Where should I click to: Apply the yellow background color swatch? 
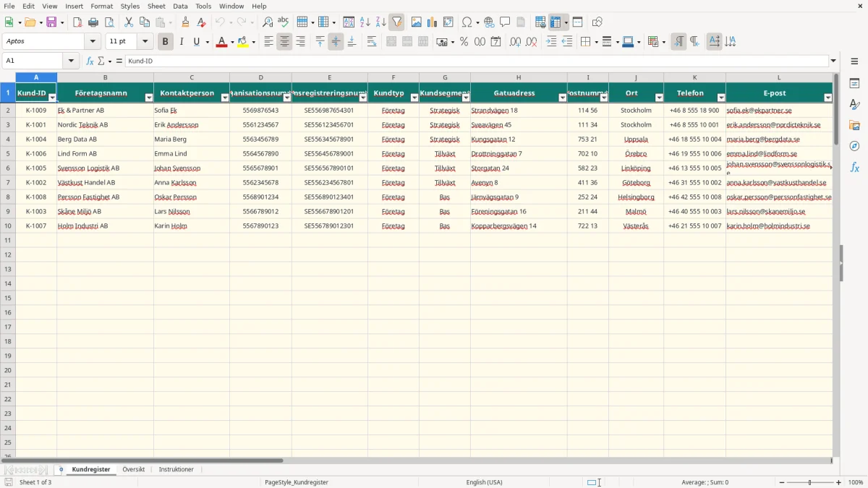pyautogui.click(x=243, y=42)
